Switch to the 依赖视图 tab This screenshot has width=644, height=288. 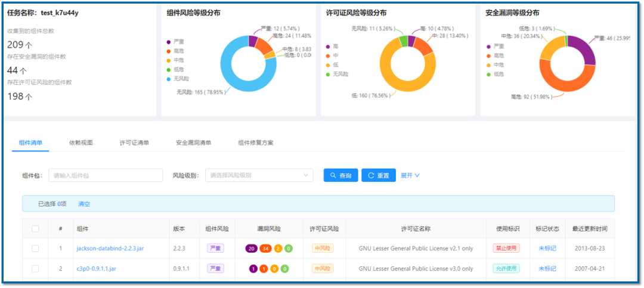pos(81,143)
